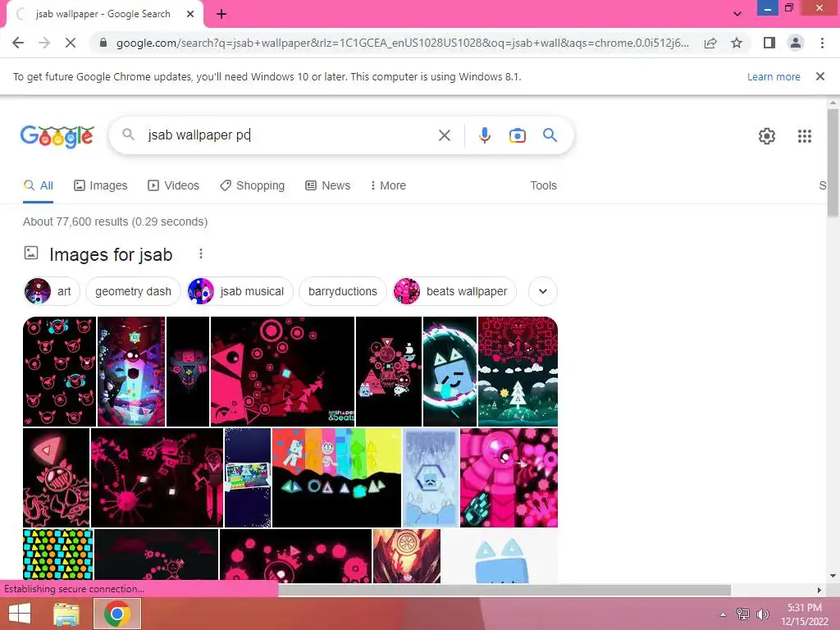Click the horizontal scrollbar at bottom
840x630 pixels.
click(x=504, y=590)
